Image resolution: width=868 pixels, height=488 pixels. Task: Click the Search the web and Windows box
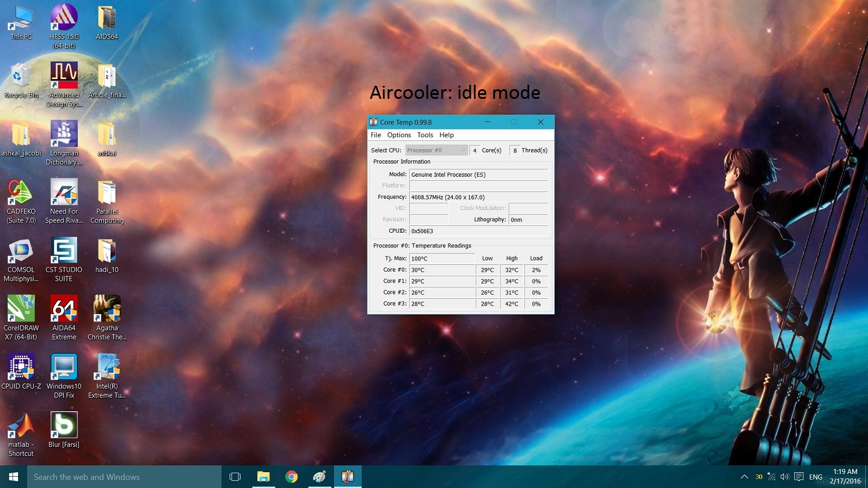(x=124, y=477)
